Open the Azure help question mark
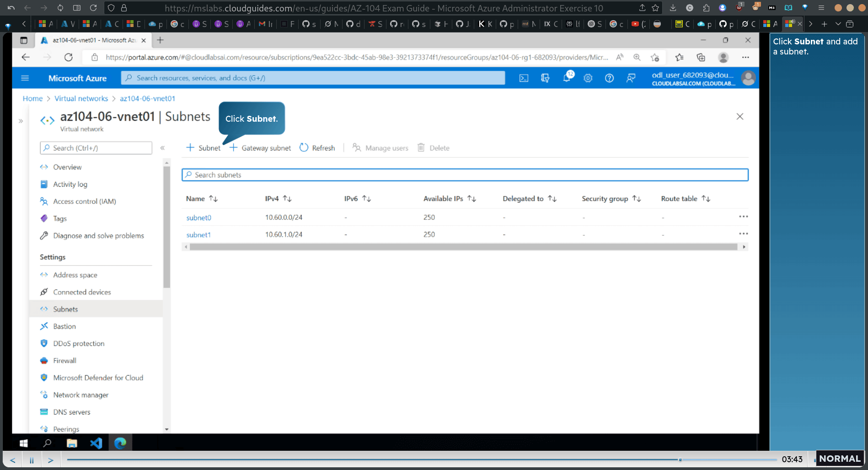The width and height of the screenshot is (868, 470). tap(609, 78)
